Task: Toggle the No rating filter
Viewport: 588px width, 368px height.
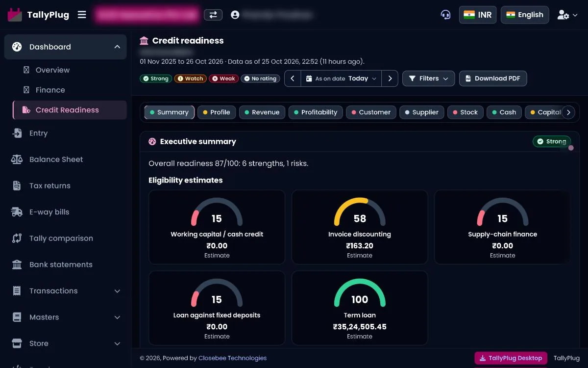Action: (x=260, y=79)
